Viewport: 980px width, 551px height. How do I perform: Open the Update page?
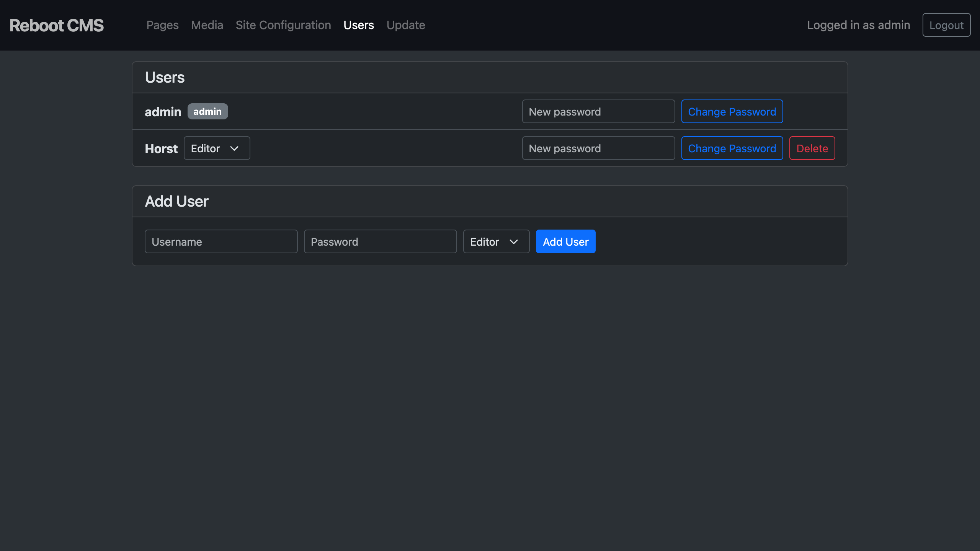click(405, 25)
